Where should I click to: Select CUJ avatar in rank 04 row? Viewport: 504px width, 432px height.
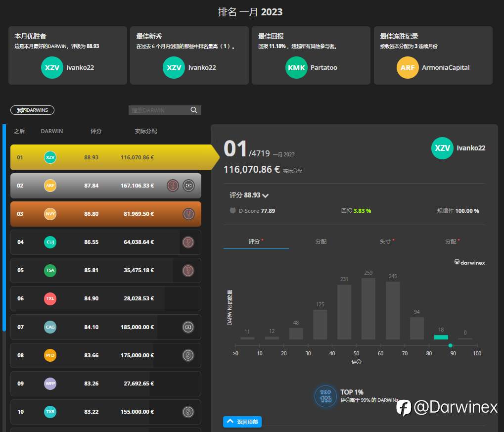tap(50, 242)
